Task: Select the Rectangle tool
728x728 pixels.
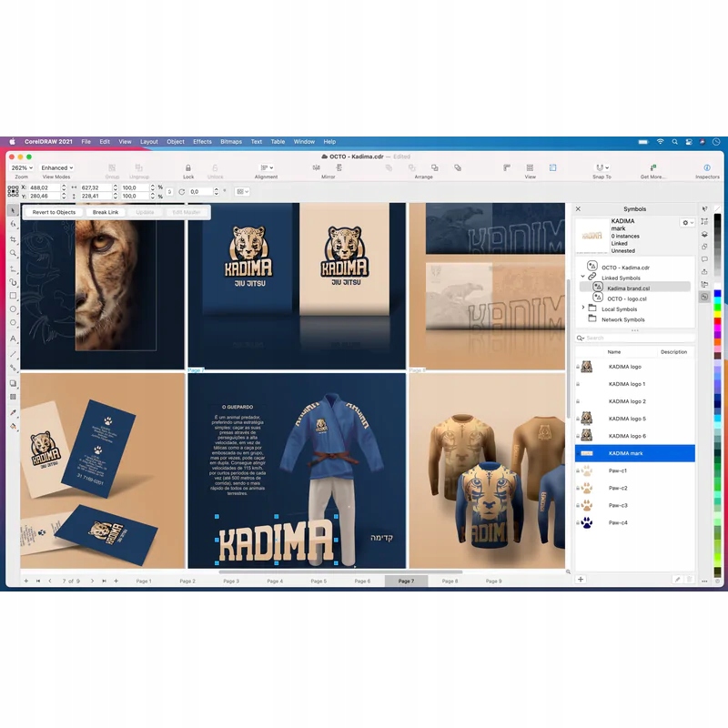Action: [13, 295]
